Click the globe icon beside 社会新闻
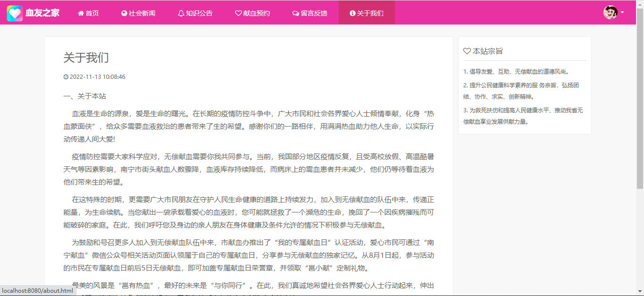 [x=124, y=13]
